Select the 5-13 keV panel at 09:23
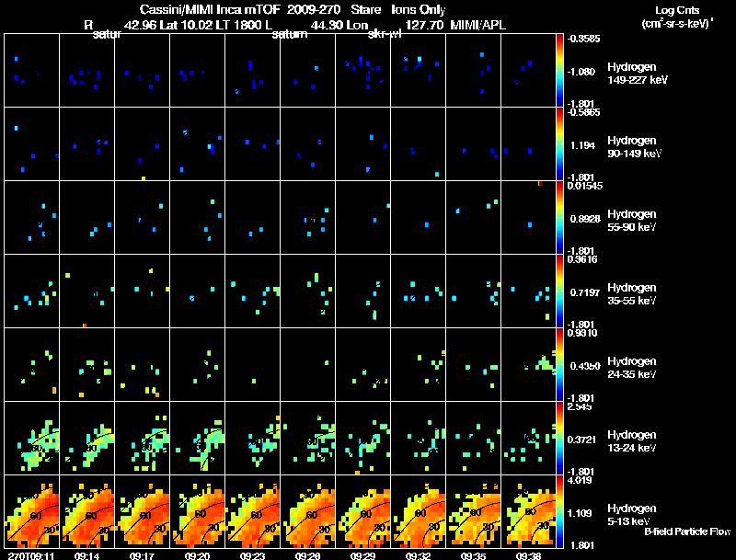This screenshot has height=560, width=736. point(252,512)
